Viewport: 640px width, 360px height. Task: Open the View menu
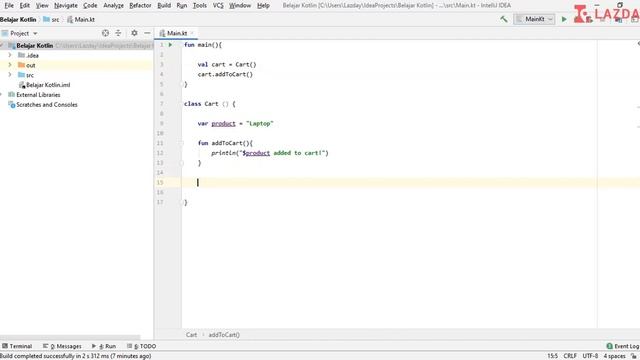coord(42,6)
